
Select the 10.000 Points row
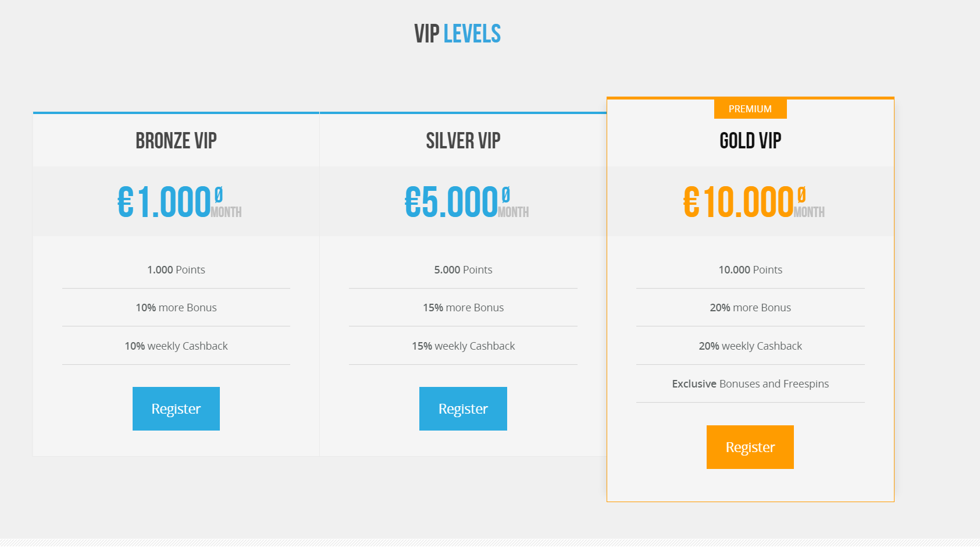[750, 269]
